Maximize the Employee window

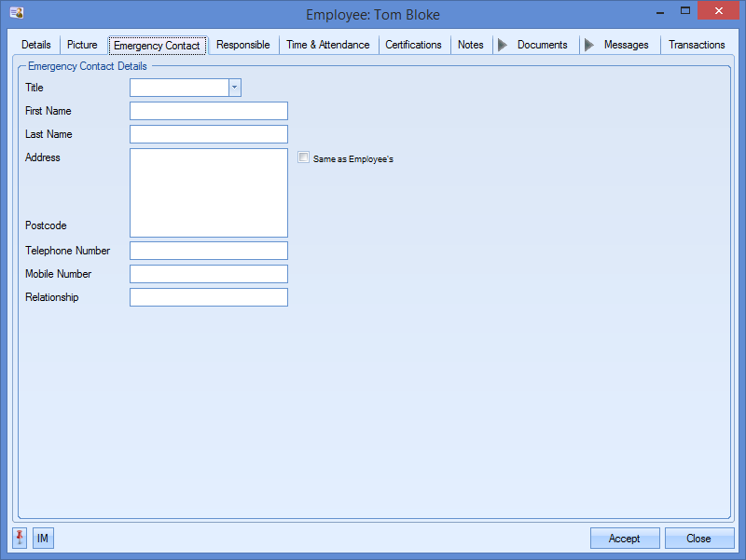pyautogui.click(x=685, y=10)
